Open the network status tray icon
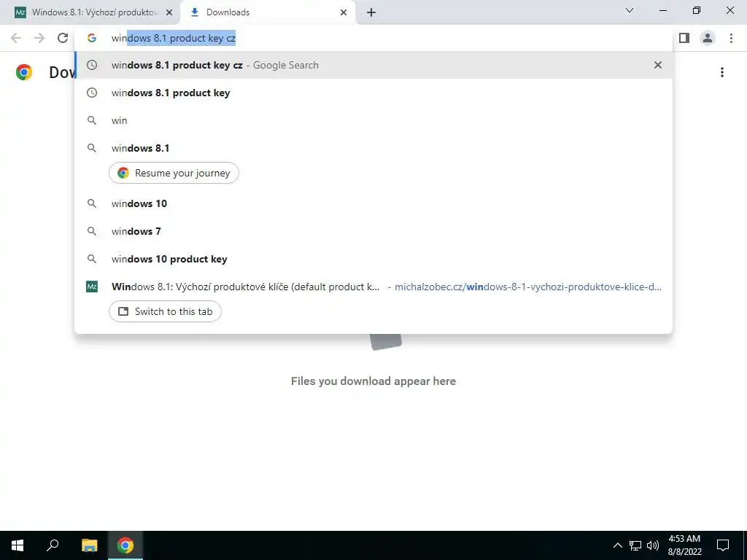 pyautogui.click(x=635, y=545)
